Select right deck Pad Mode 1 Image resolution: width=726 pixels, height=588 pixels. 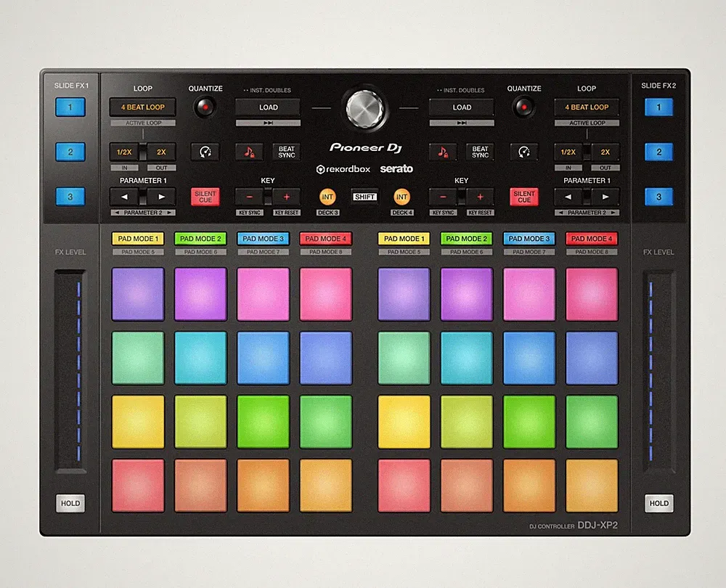[404, 238]
